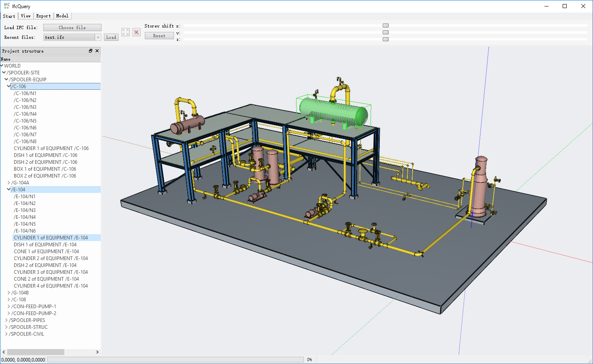
Task: Click the zoom-to-fit view icon
Action: pyautogui.click(x=125, y=32)
